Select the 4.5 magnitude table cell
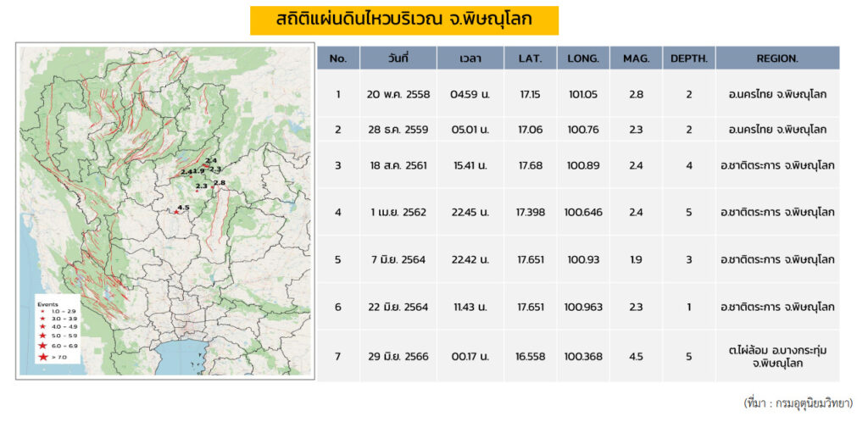The width and height of the screenshot is (868, 422). (x=636, y=357)
